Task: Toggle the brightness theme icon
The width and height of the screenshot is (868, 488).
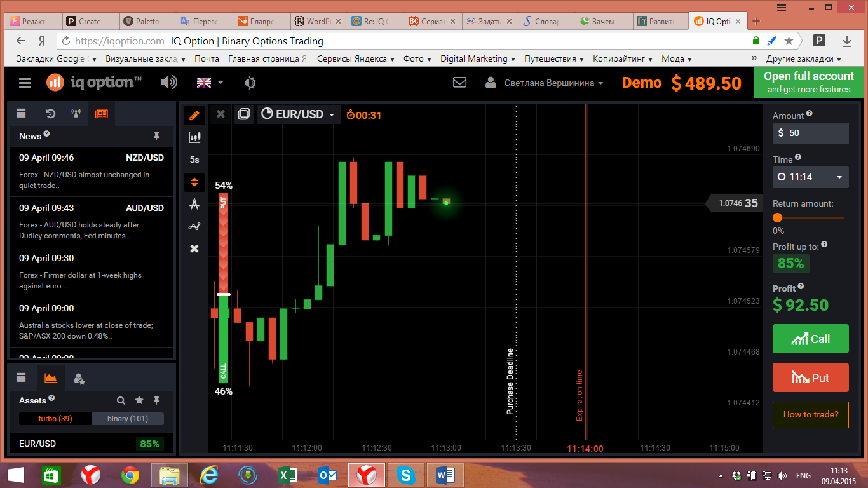Action: click(250, 83)
